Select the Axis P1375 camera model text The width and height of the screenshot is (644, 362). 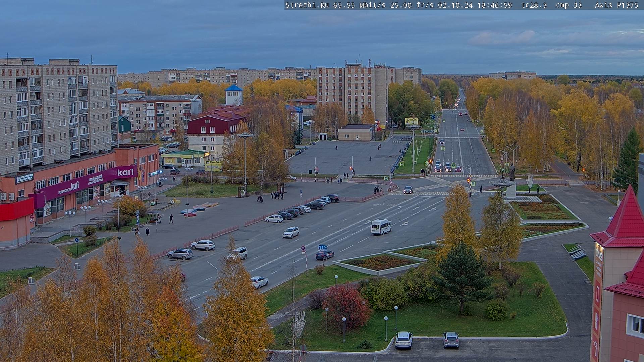tap(616, 5)
